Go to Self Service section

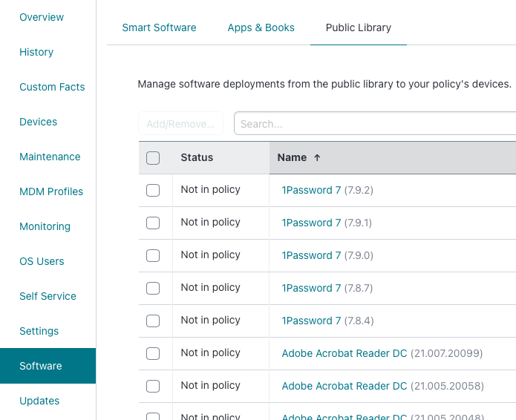coord(48,296)
